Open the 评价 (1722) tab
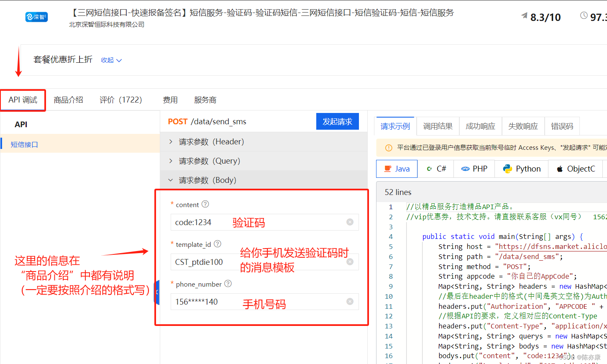The image size is (607, 364). [121, 100]
